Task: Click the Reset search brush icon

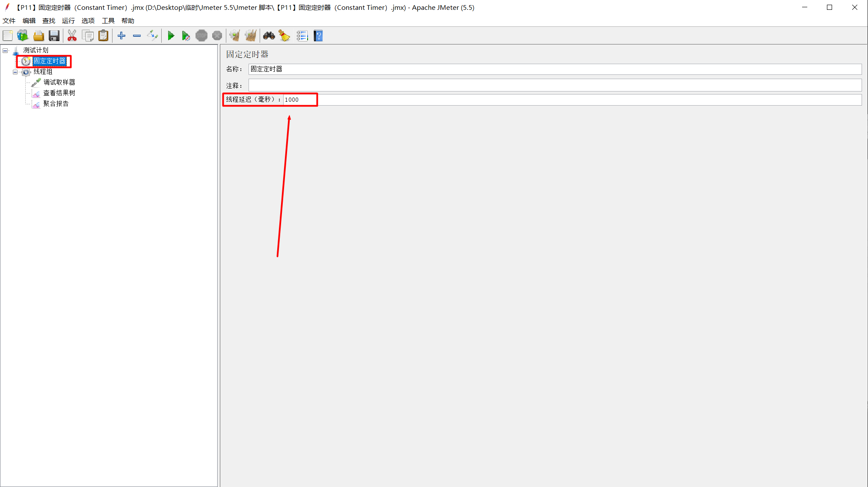Action: 284,36
